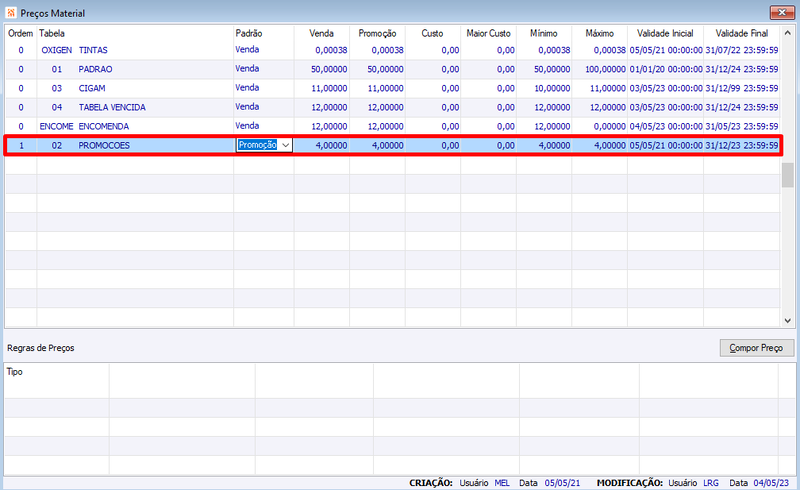The image size is (800, 490).
Task: Select the OXIGEN TINTAS table row
Action: coord(392,50)
